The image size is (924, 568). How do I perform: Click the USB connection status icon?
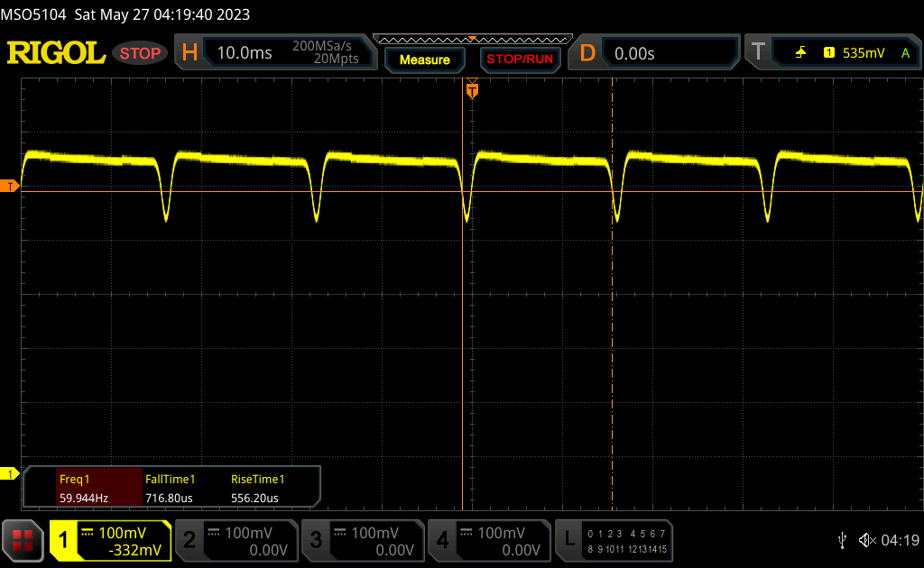842,540
